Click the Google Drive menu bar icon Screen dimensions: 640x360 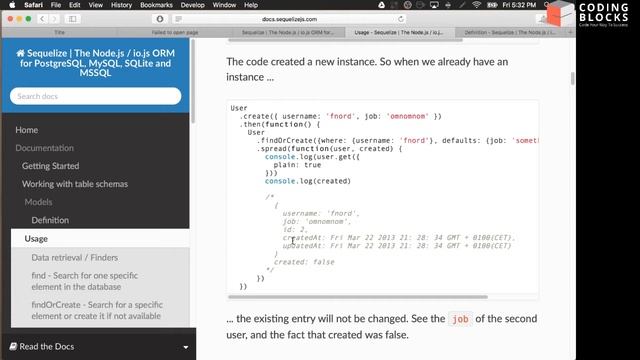(381, 5)
